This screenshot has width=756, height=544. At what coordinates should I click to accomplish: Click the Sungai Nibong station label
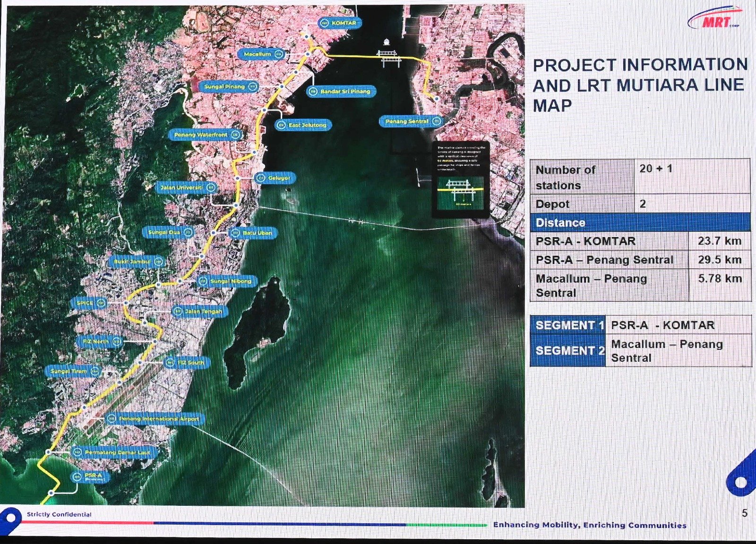tap(227, 281)
